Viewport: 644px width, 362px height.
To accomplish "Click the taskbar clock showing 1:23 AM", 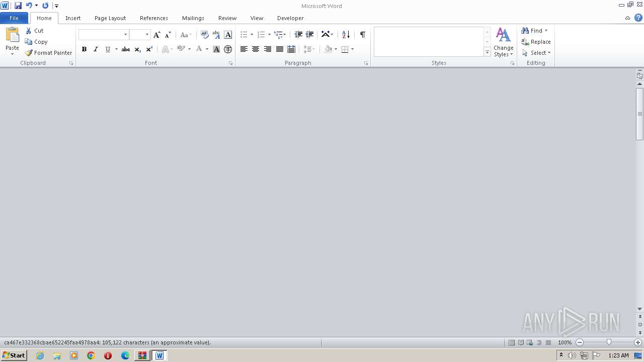I will pos(618,355).
